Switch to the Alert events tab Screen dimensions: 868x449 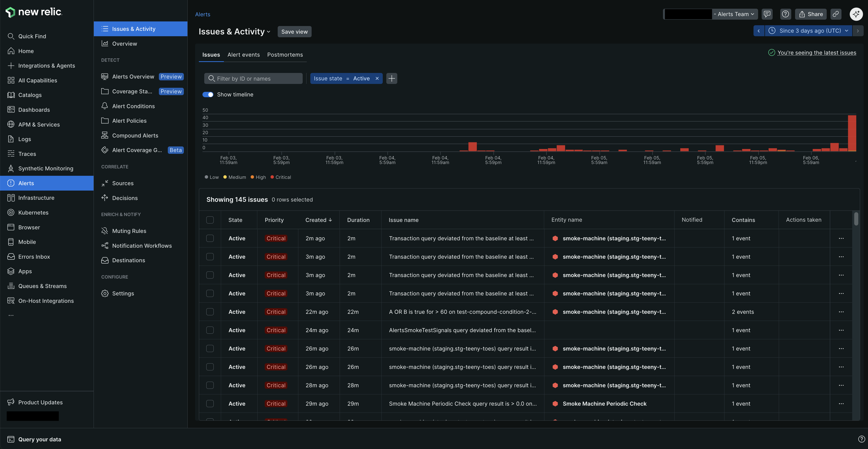coord(244,55)
